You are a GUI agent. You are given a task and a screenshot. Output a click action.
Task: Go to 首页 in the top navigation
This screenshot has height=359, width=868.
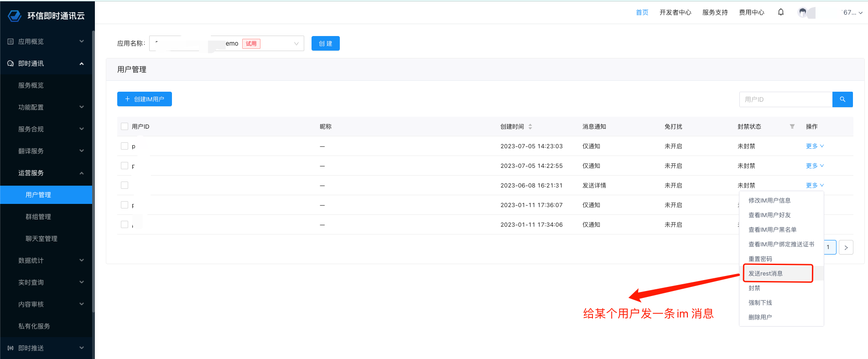642,12
